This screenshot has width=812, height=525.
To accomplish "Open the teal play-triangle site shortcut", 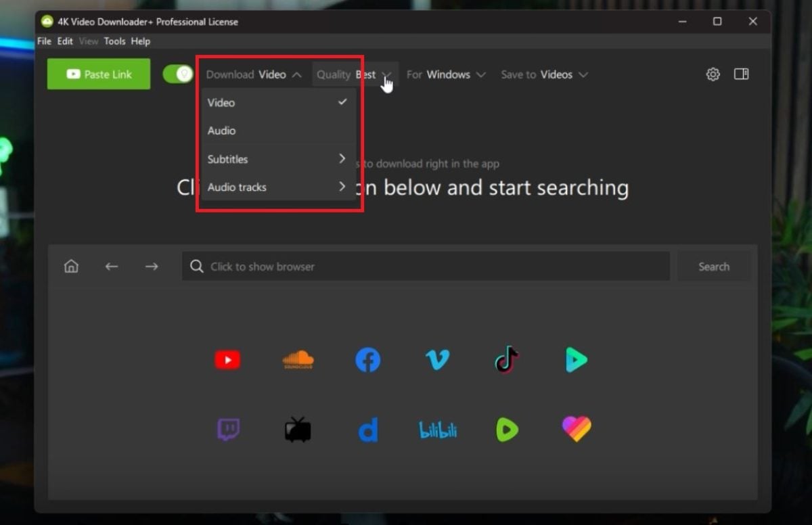I will [x=577, y=360].
